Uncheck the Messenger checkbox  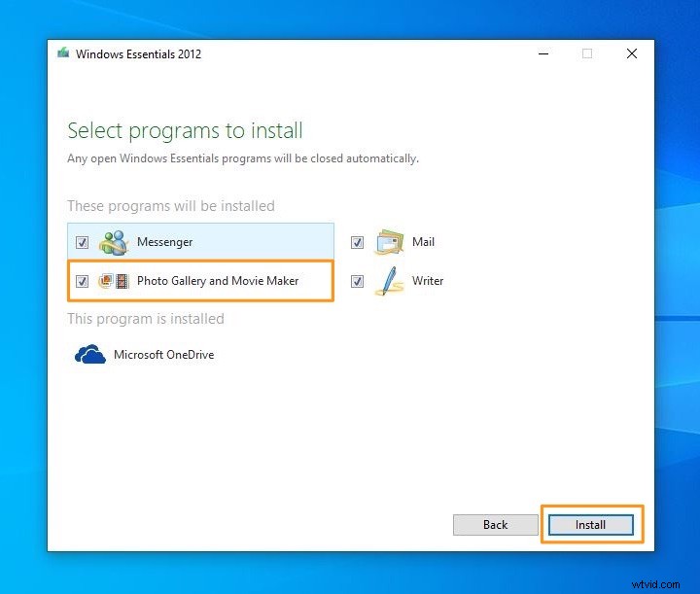pos(82,242)
